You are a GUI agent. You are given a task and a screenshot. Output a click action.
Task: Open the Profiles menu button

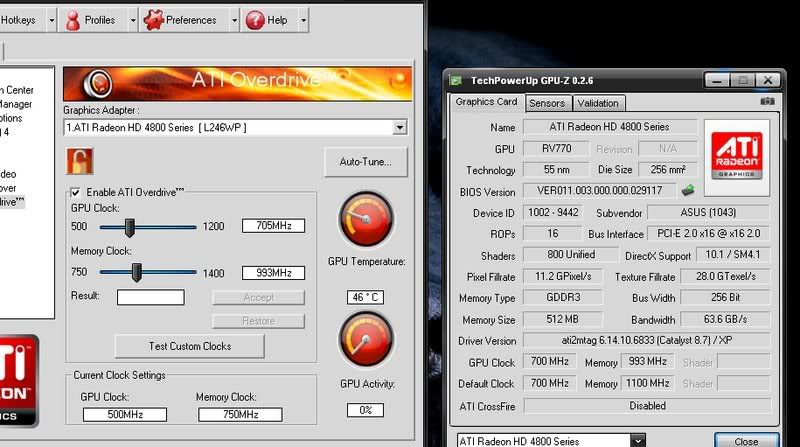click(x=94, y=20)
